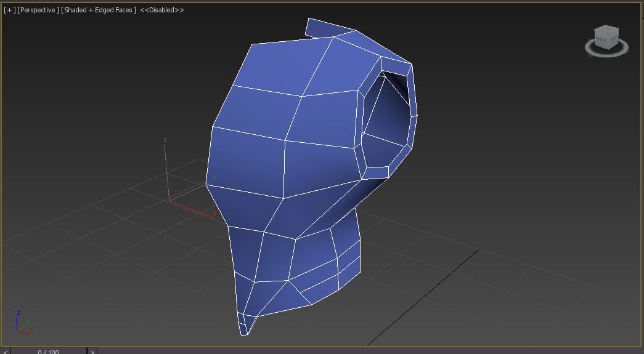Select the dark ear opening on the head

coord(388,117)
